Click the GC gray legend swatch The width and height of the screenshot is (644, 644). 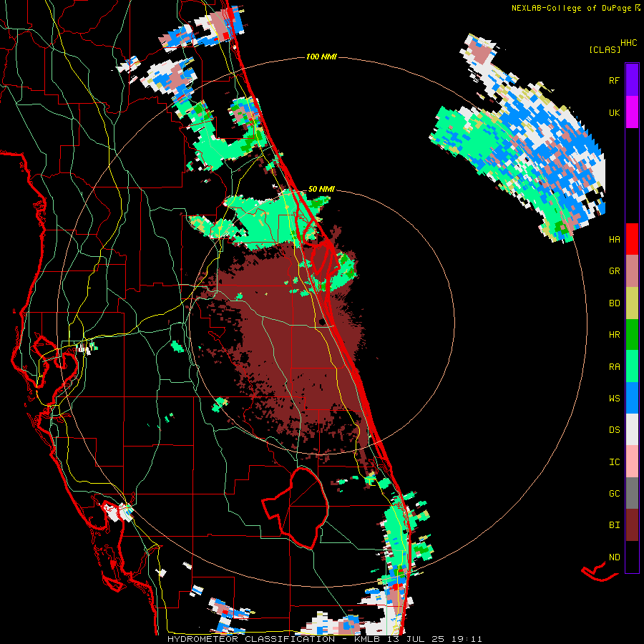(632, 493)
